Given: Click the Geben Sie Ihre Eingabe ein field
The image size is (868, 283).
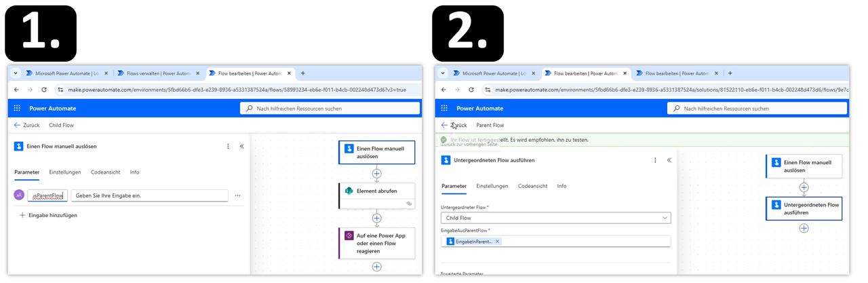Looking at the screenshot, I should coord(149,195).
